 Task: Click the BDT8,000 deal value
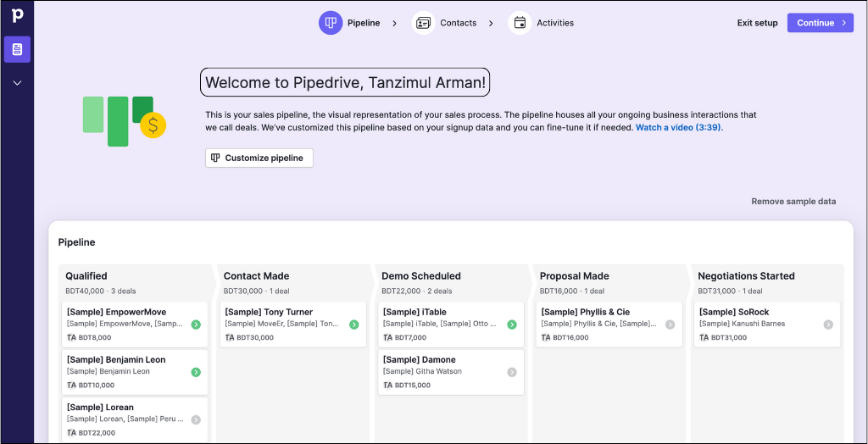[95, 338]
